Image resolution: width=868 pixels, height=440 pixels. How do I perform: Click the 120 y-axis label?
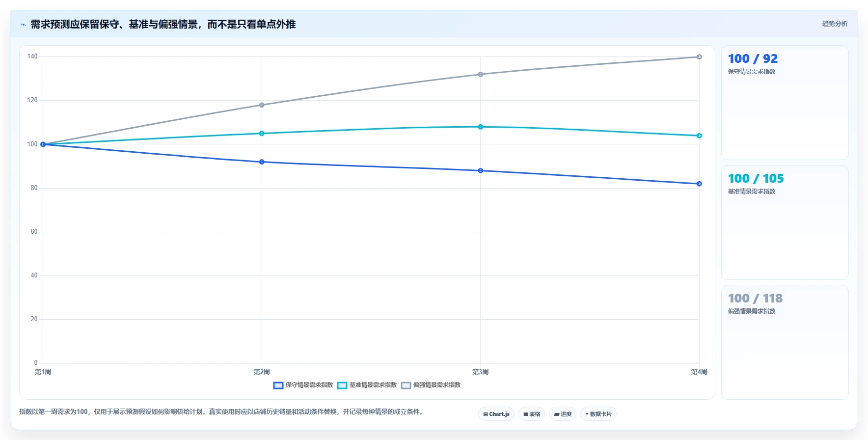[32, 100]
